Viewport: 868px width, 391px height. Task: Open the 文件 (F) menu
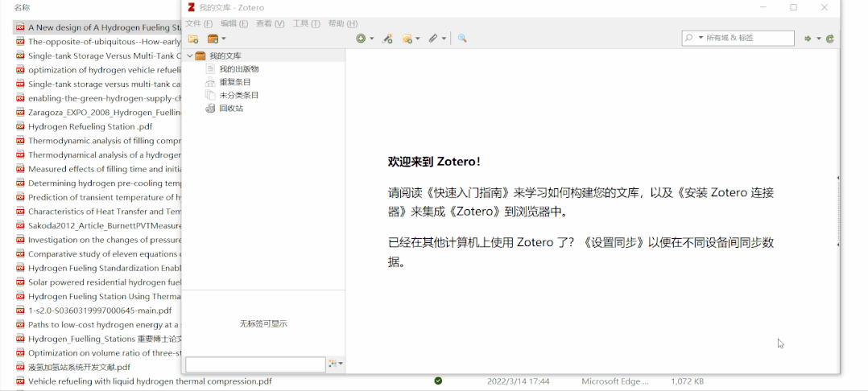pos(199,24)
